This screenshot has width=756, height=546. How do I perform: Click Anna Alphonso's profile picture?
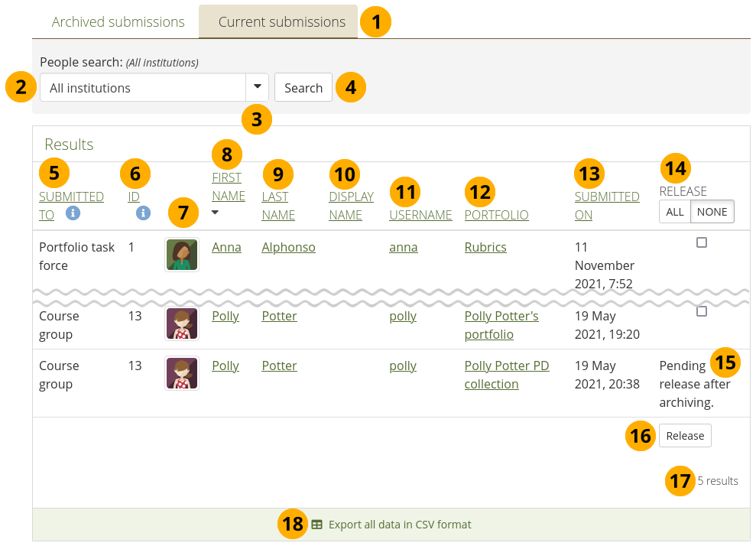[182, 255]
